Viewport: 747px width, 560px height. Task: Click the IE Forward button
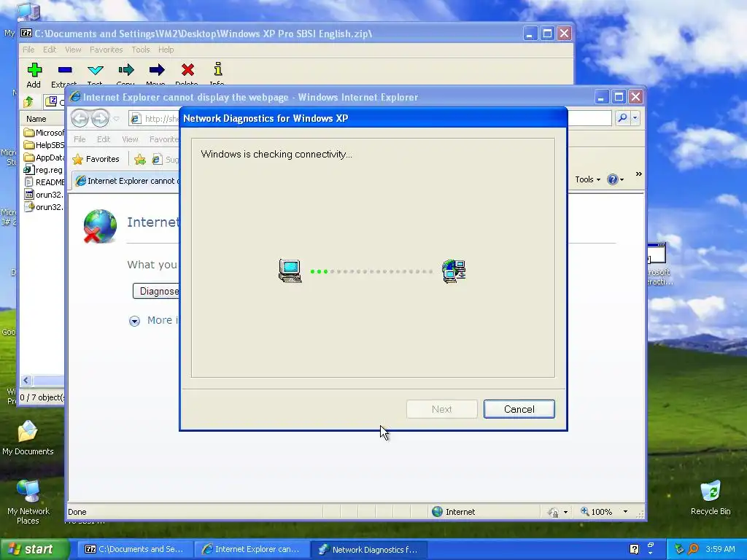tap(99, 118)
